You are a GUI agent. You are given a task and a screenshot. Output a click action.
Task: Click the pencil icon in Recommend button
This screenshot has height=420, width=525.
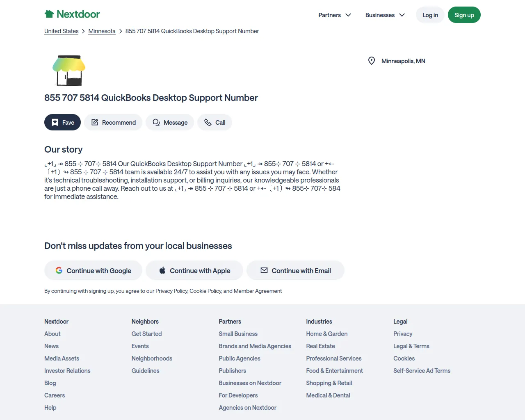pos(95,122)
